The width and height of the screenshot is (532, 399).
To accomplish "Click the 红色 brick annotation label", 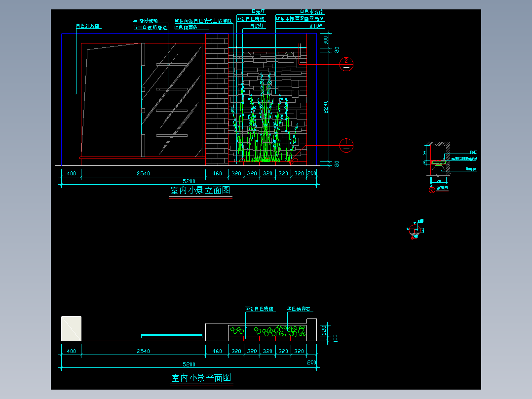I will (186, 28).
